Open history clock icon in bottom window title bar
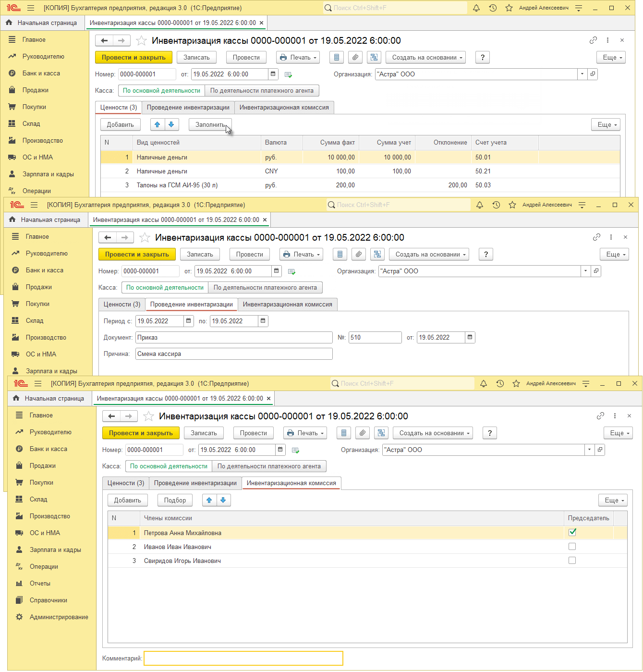Viewport: 643px width, 672px height. coord(500,383)
